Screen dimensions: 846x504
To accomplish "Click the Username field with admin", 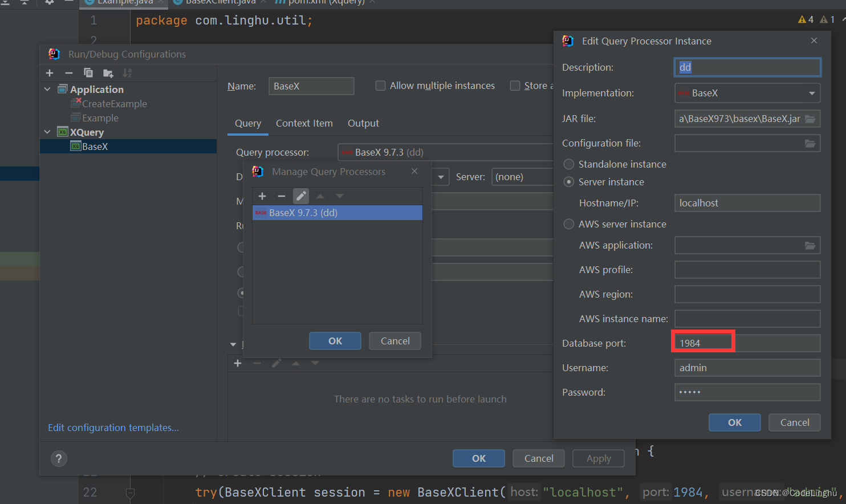I will coord(747,368).
